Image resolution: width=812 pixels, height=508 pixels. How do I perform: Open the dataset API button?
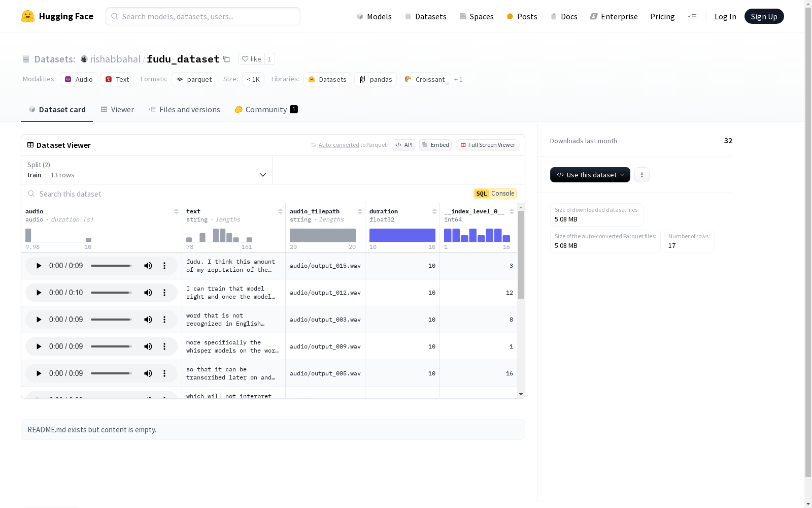pos(404,145)
